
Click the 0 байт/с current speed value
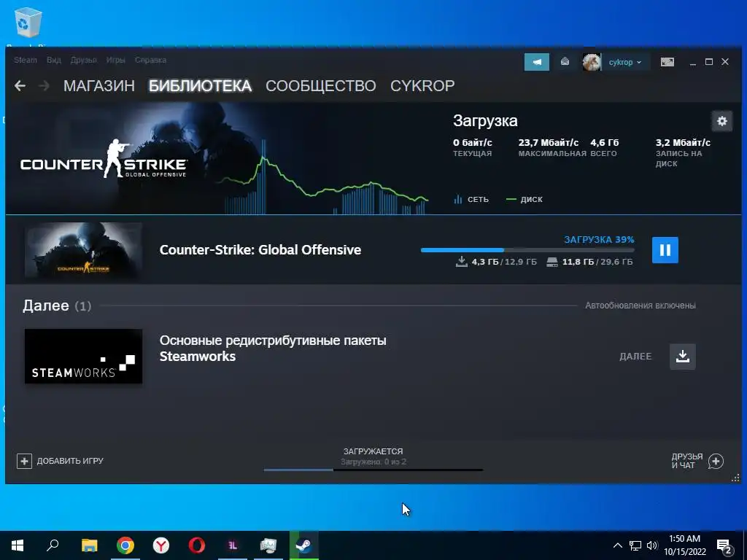[x=473, y=142]
